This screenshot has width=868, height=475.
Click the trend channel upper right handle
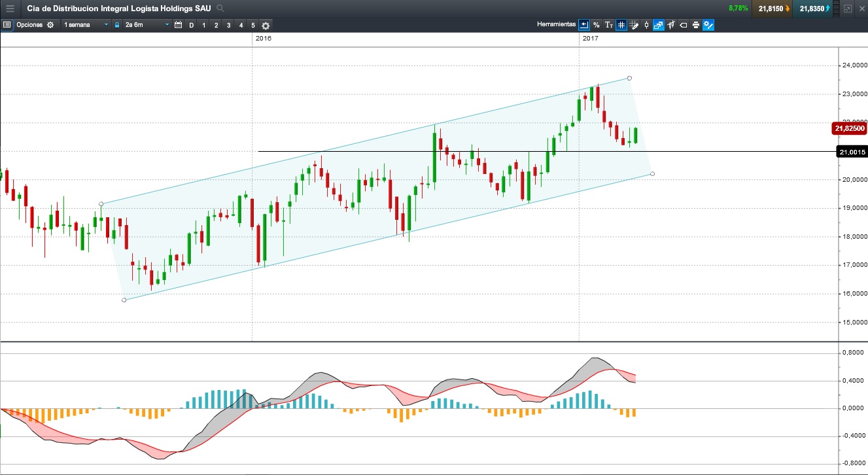(629, 79)
